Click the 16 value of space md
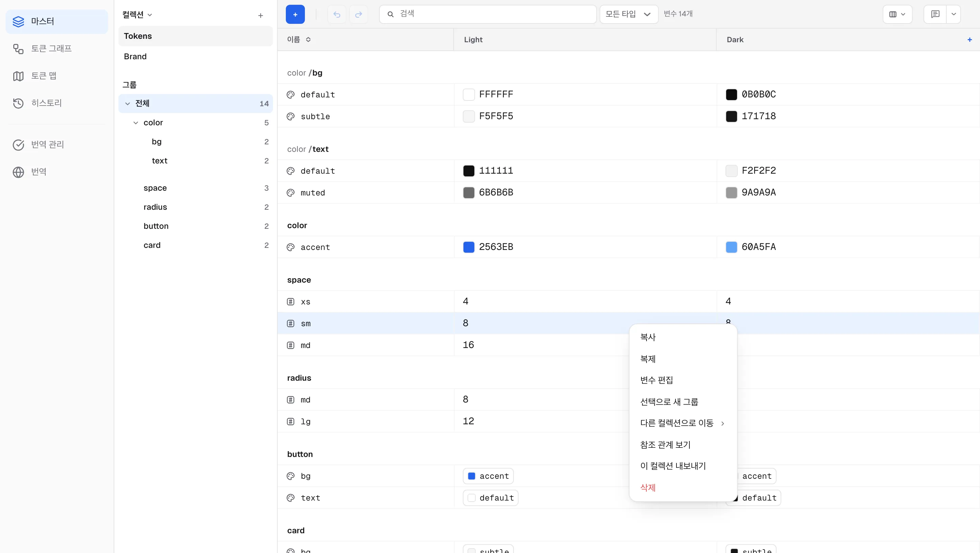 [x=468, y=345]
